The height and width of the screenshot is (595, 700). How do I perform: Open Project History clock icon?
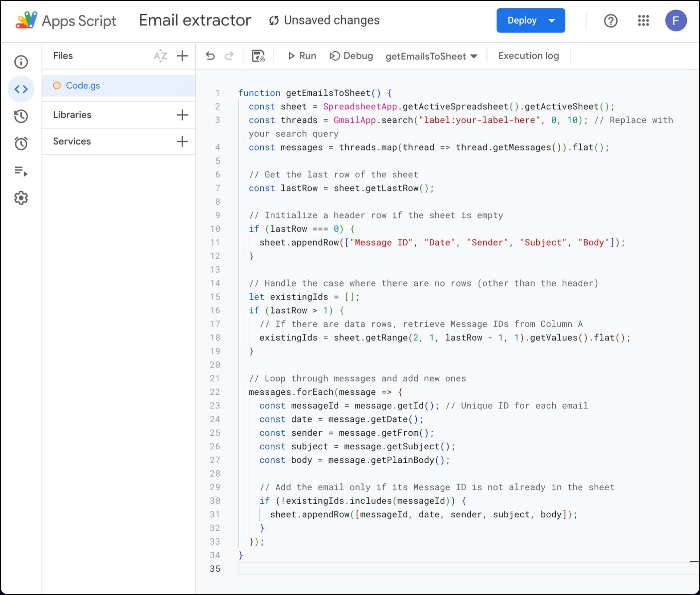tap(21, 116)
